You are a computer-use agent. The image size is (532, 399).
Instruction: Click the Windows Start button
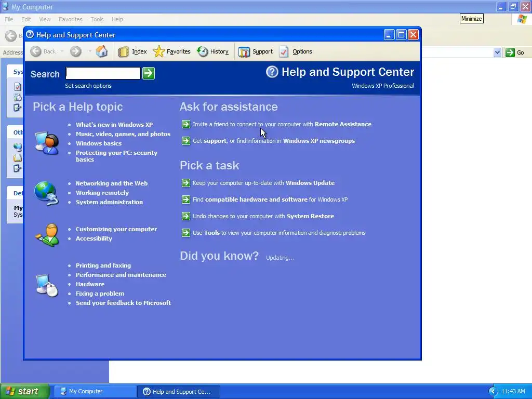coord(25,391)
